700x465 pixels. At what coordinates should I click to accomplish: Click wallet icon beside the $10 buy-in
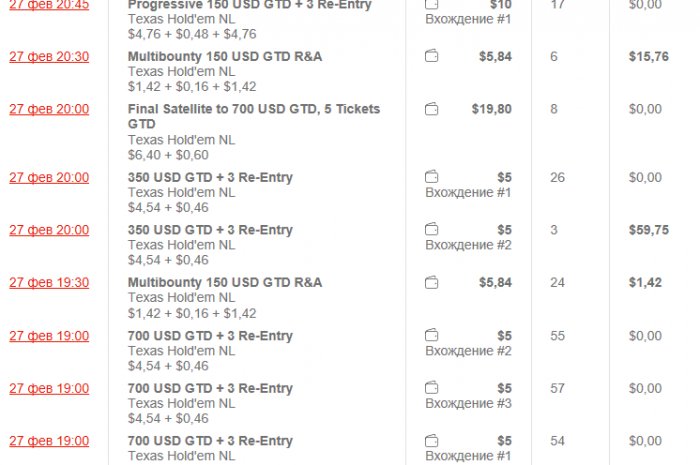[432, 5]
